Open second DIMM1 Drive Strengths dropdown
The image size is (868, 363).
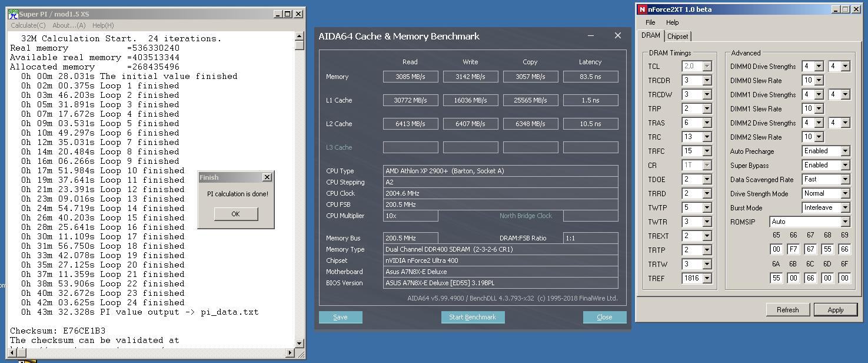point(845,94)
